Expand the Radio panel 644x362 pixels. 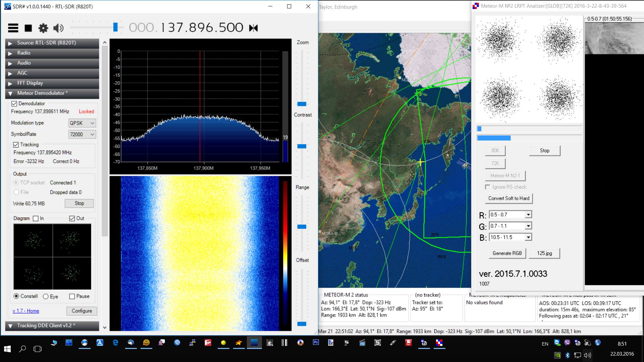pyautogui.click(x=52, y=53)
